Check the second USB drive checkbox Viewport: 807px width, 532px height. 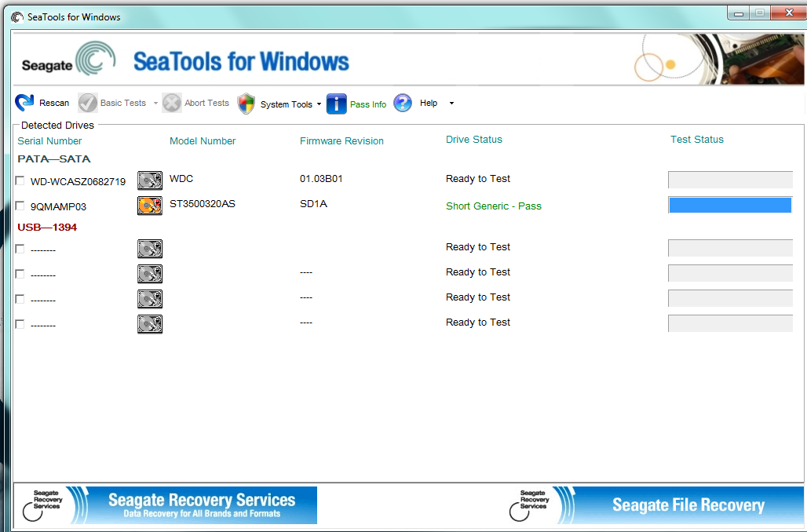click(x=20, y=274)
